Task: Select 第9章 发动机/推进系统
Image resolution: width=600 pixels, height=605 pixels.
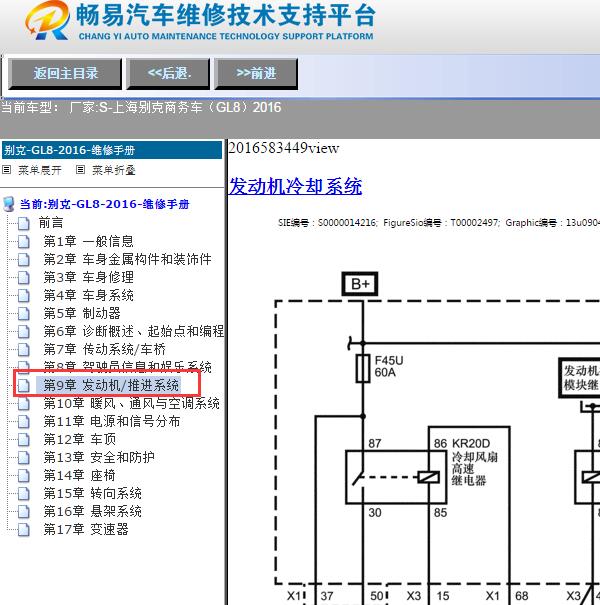Action: click(111, 385)
